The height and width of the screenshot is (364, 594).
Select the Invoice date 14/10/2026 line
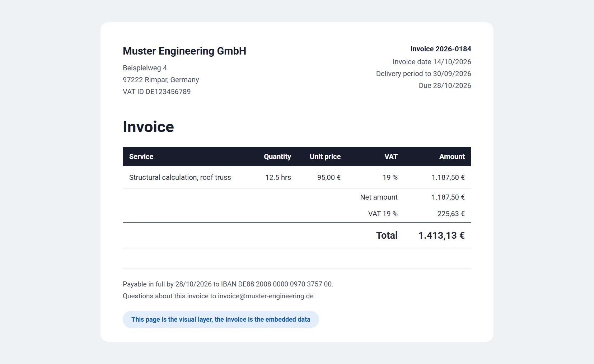click(432, 62)
